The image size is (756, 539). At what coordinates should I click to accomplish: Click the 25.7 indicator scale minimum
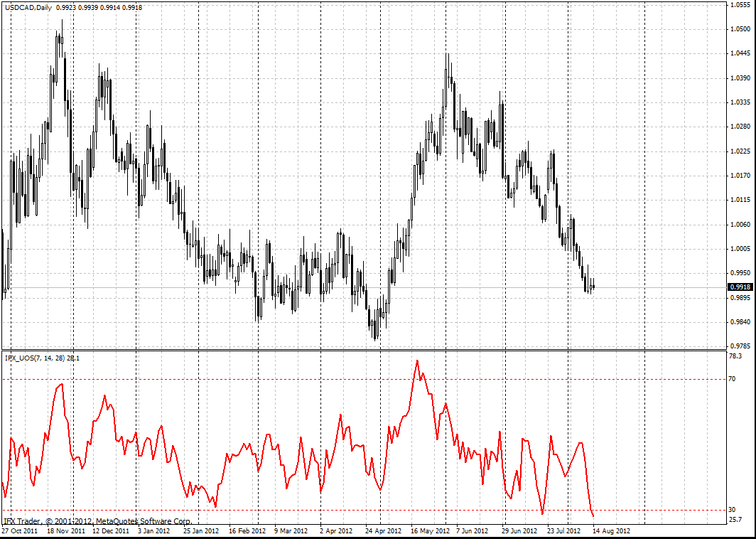click(x=735, y=521)
